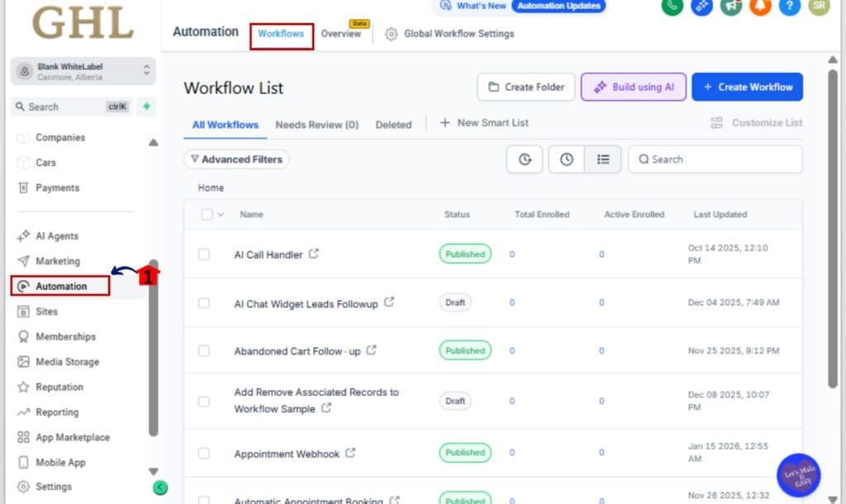
Task: Open the Deleted workflows tab
Action: tap(393, 124)
